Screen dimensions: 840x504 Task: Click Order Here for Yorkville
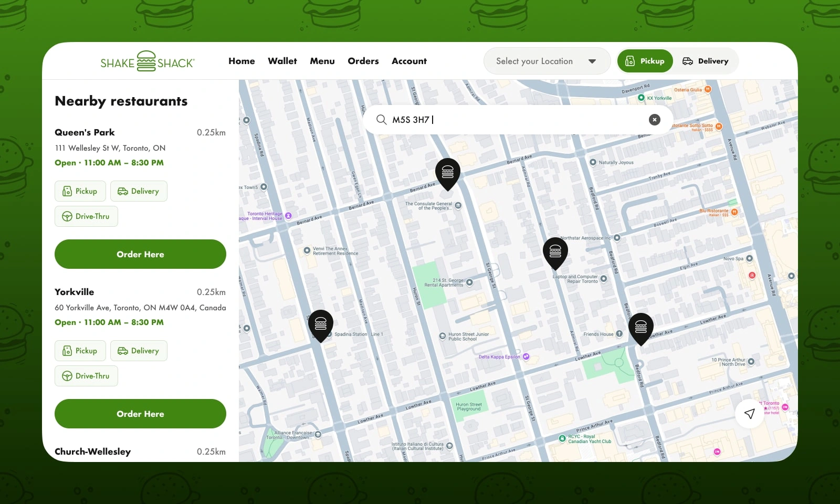tap(140, 414)
